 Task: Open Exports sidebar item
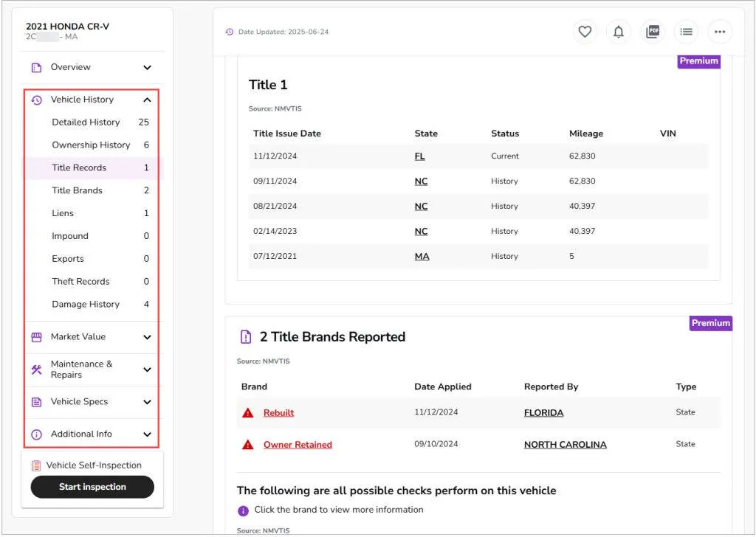[94, 259]
